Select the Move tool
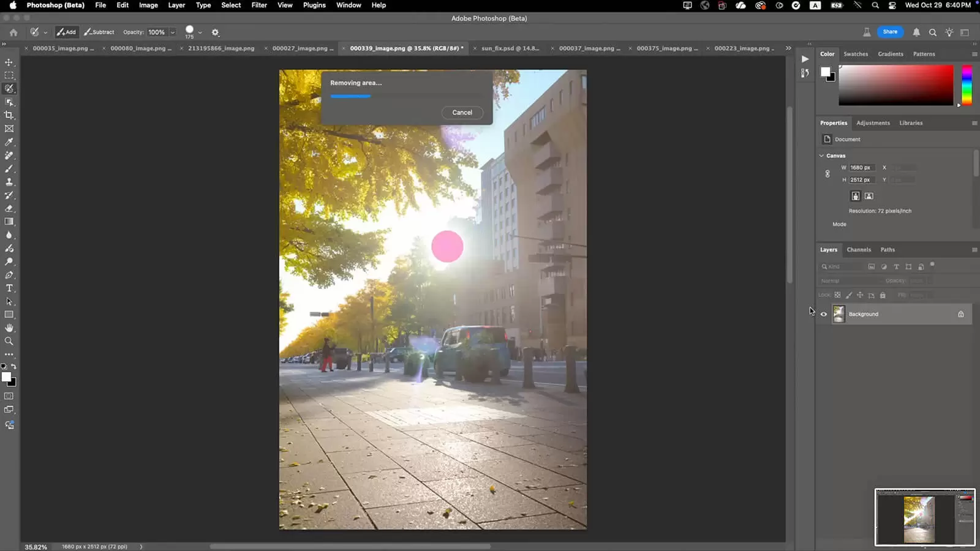 point(9,62)
